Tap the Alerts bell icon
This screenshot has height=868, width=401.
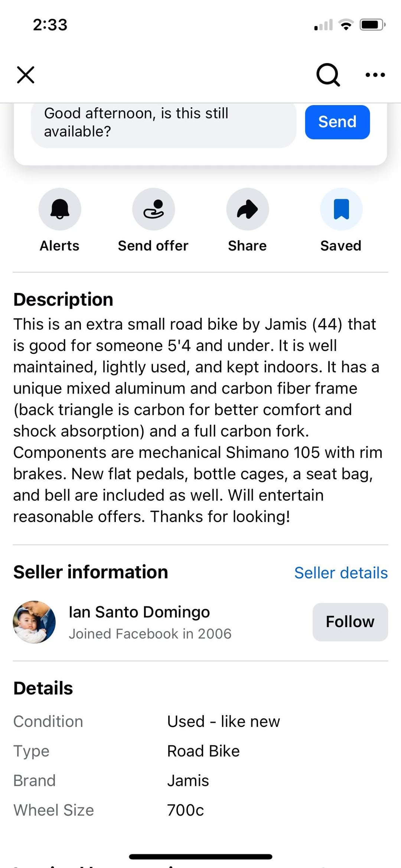pyautogui.click(x=60, y=209)
